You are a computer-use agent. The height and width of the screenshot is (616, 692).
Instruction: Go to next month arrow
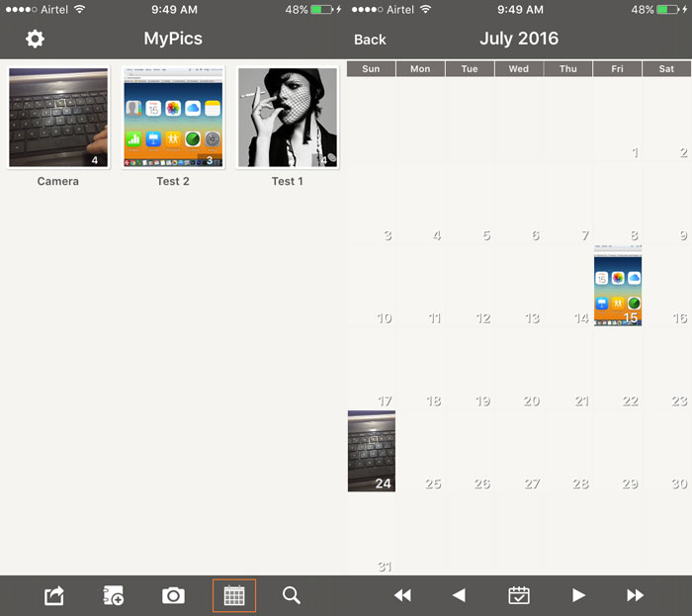(579, 595)
